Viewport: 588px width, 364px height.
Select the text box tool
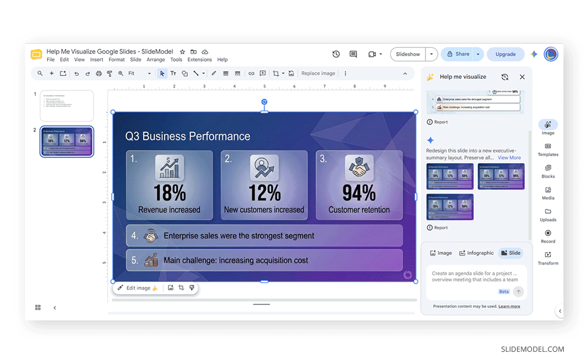click(173, 73)
